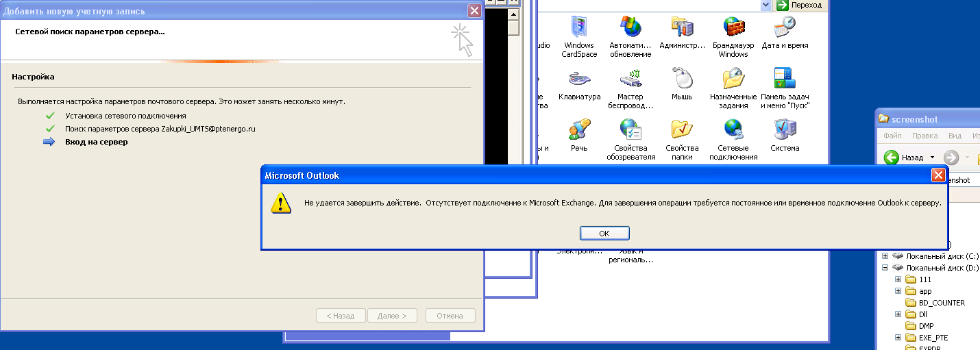This screenshot has width=980, height=350.
Task: Expand the 111 folder node
Action: pos(898,279)
